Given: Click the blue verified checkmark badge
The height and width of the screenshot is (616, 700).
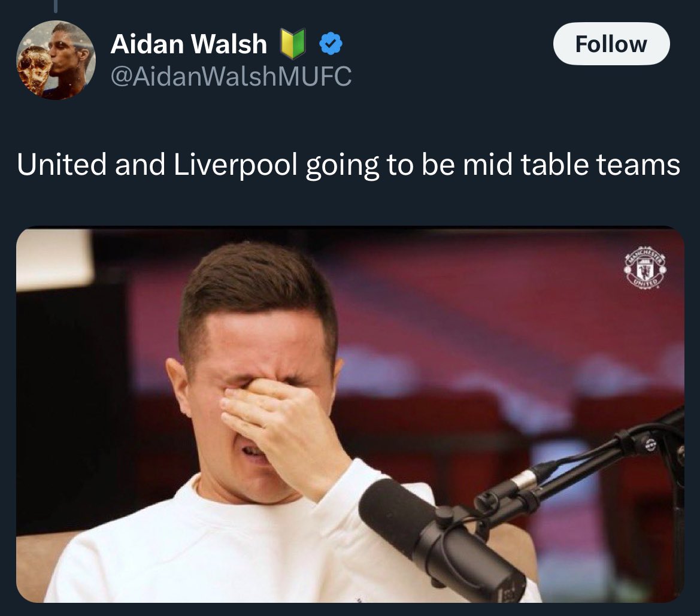Looking at the screenshot, I should click(x=331, y=44).
